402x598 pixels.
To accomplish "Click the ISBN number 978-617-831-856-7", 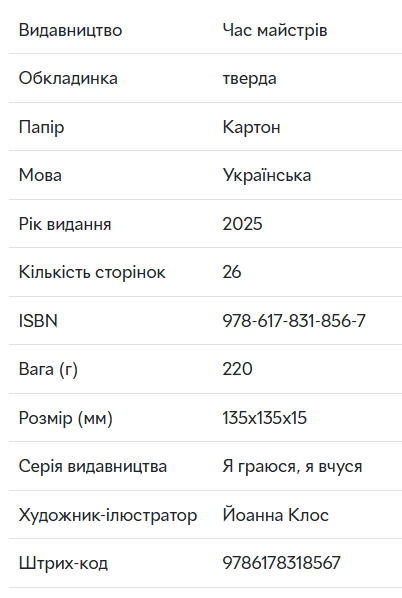I will [x=294, y=321].
